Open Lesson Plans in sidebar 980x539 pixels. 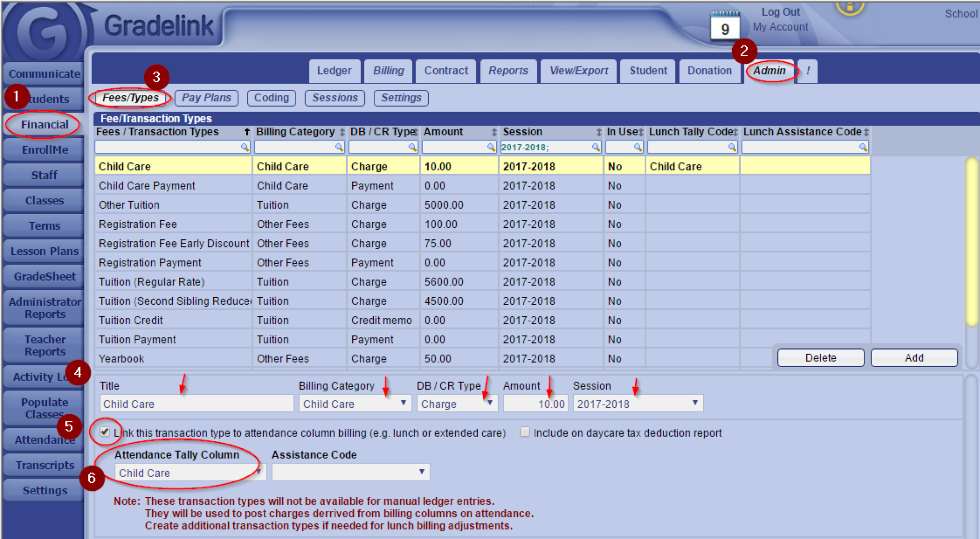tap(44, 251)
